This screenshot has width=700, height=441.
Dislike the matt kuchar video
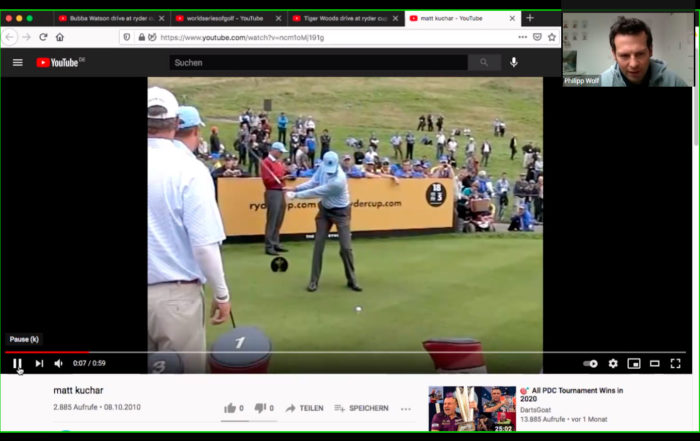point(264,408)
